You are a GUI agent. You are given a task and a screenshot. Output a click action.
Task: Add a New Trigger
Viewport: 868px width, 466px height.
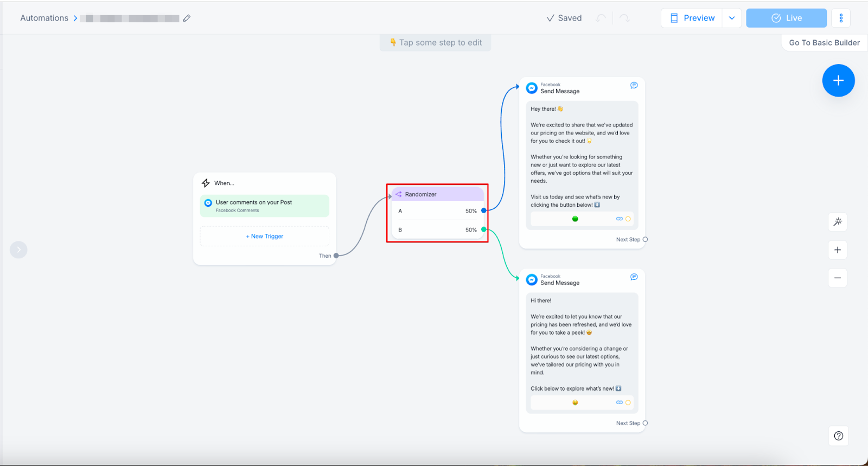click(x=265, y=237)
